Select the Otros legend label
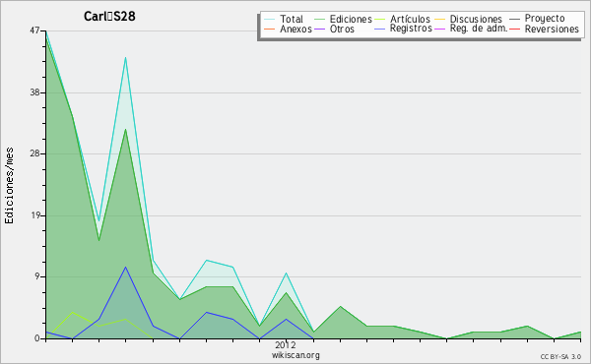The height and width of the screenshot is (364, 591). point(342,29)
